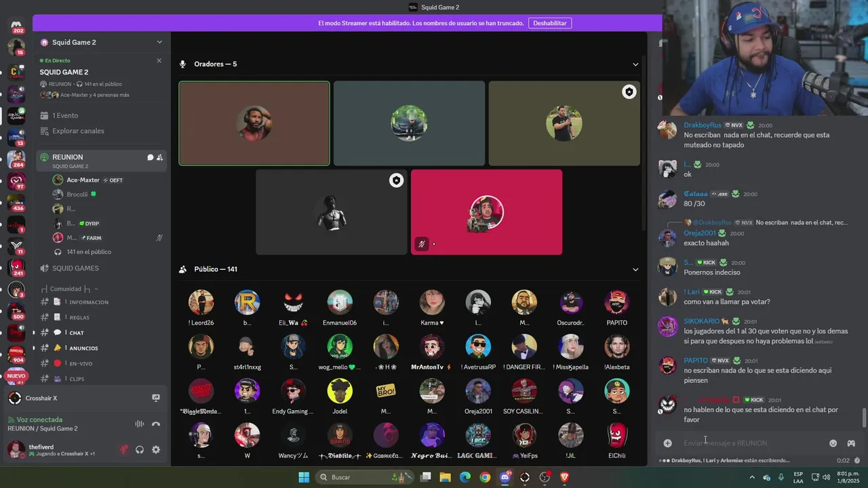868x488 pixels.
Task: Open the moderator badge on the third speaker tile
Action: pos(629,92)
